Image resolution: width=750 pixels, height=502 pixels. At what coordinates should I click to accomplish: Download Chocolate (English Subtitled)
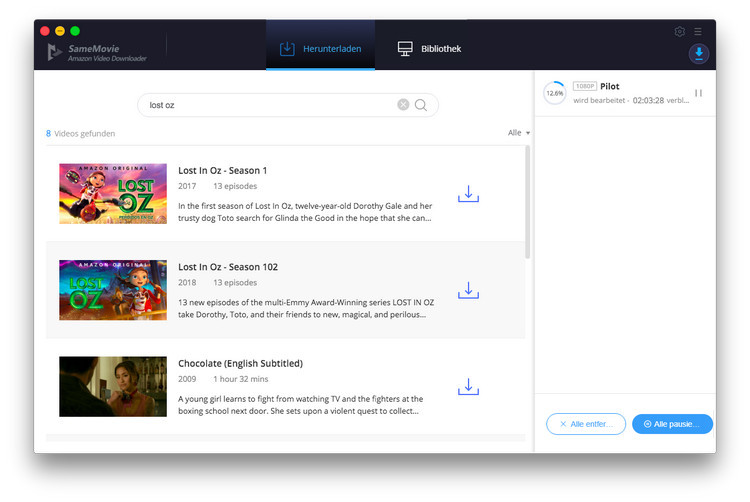point(468,387)
